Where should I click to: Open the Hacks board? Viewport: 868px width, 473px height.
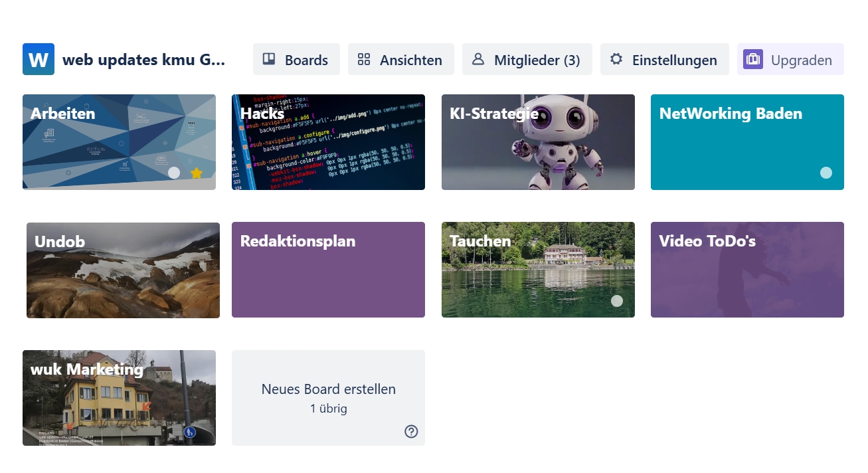pyautogui.click(x=328, y=142)
